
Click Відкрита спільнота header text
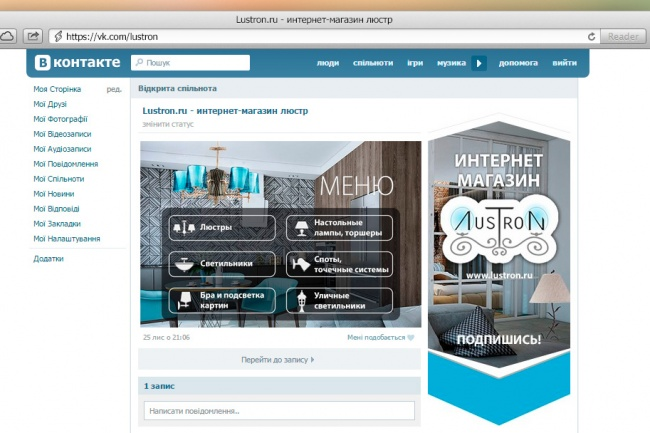click(x=177, y=88)
